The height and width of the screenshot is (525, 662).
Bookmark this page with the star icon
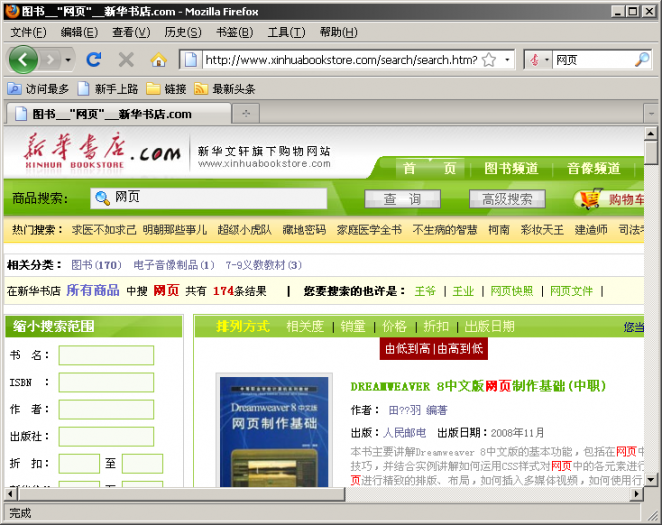[489, 60]
